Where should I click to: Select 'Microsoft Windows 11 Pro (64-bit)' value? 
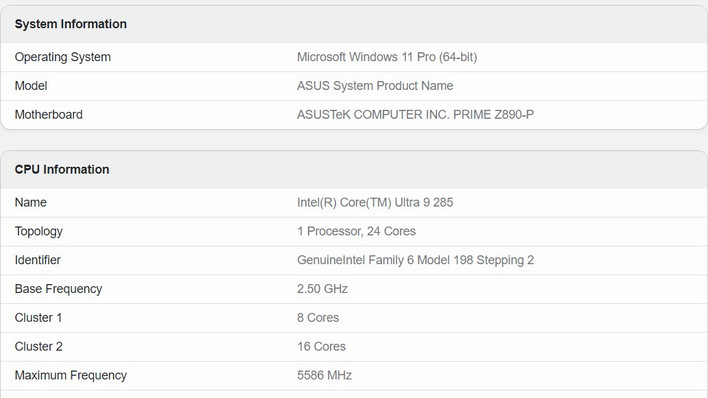click(387, 57)
